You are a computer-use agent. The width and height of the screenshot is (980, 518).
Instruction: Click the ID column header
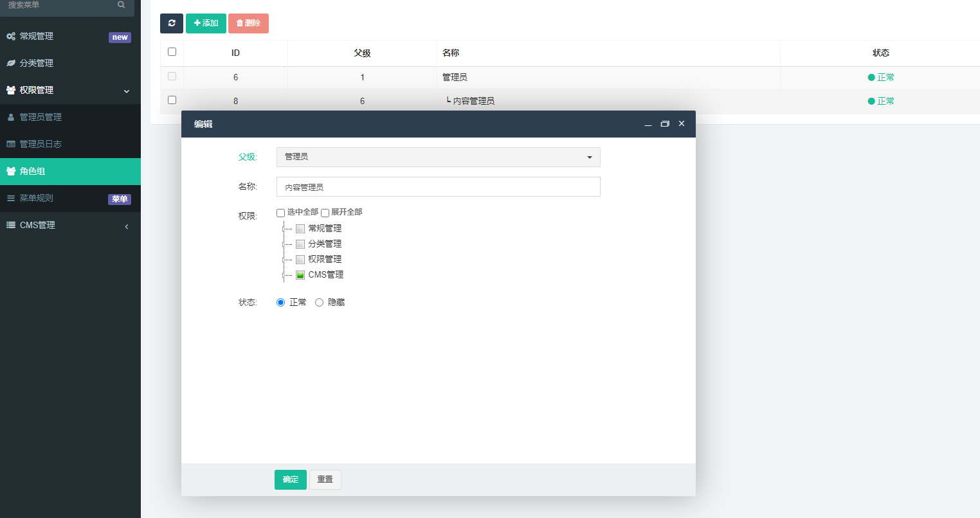tap(235, 53)
